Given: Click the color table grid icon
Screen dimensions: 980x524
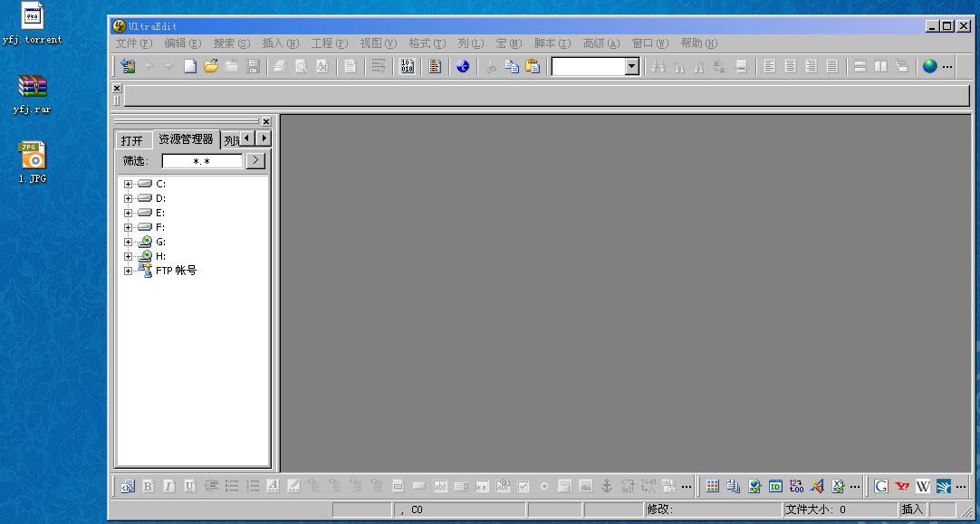Looking at the screenshot, I should coord(713,486).
